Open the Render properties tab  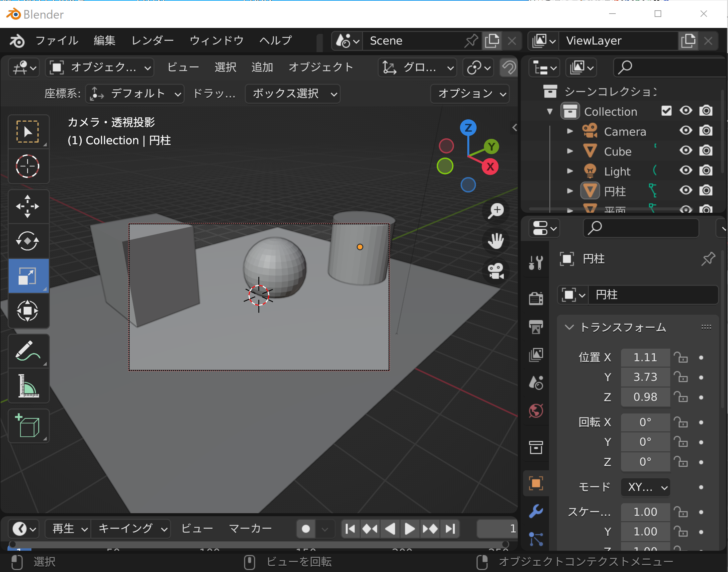click(x=536, y=299)
